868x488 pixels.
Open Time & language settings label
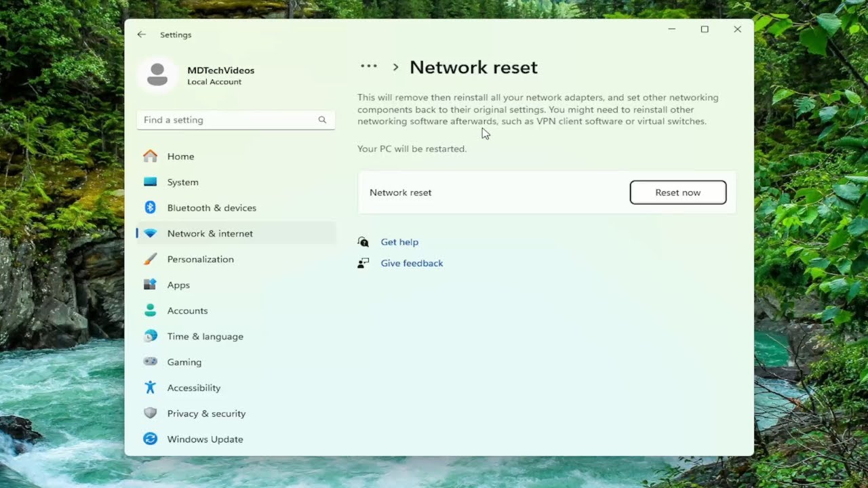[205, 337]
